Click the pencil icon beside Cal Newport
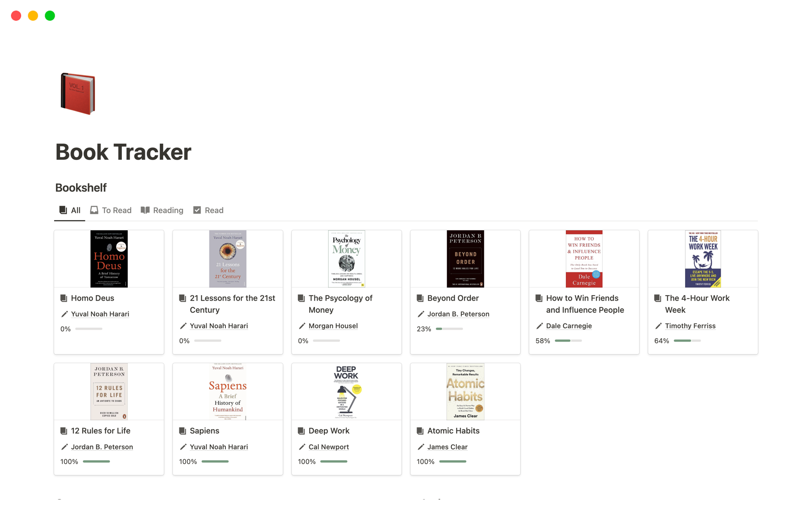This screenshot has height=508, width=812. click(x=302, y=447)
